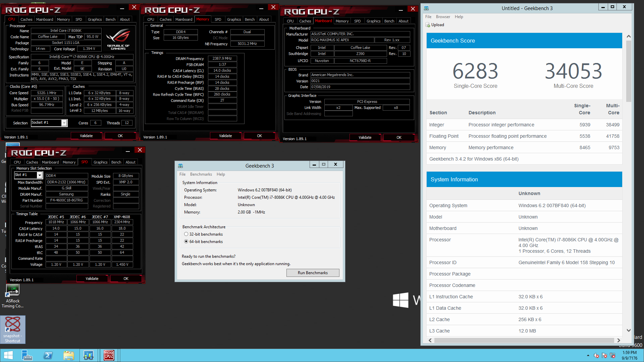Switch to ROG CPU-Z taskbar icon
644x362 pixels.
click(x=109, y=355)
